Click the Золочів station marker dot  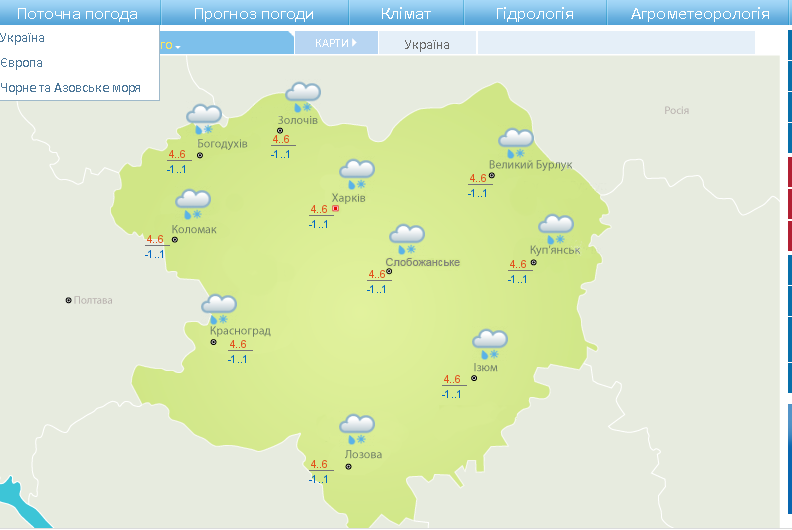(280, 131)
